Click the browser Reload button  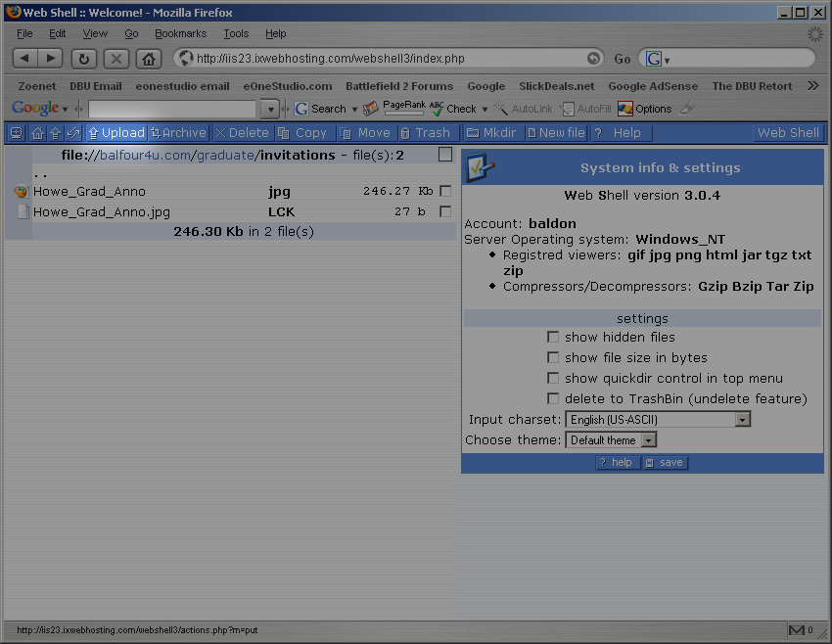coord(83,59)
